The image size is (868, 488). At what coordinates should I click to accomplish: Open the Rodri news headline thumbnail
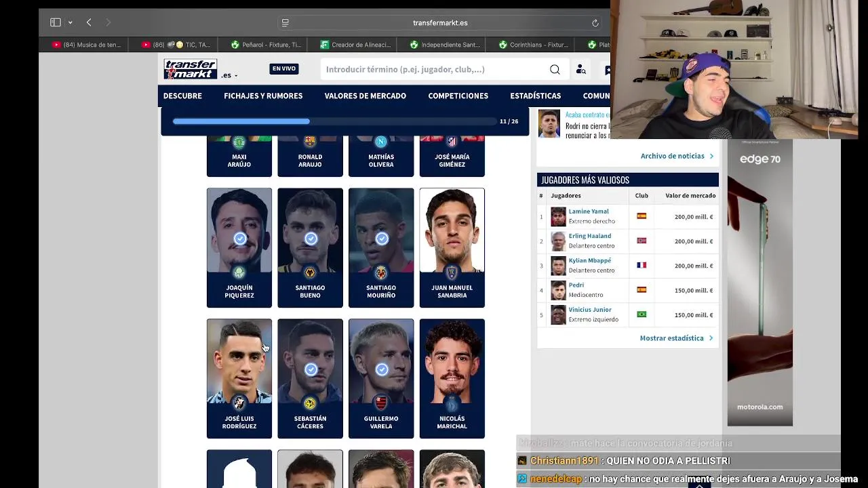[549, 124]
